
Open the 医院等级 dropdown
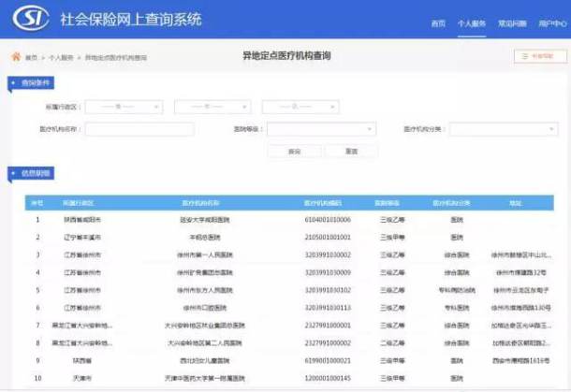point(320,129)
